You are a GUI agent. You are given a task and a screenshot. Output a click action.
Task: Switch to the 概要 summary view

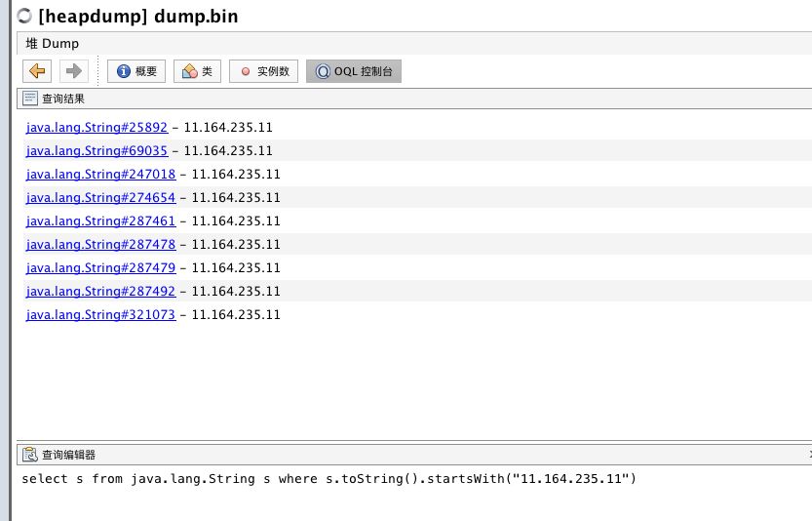pyautogui.click(x=136, y=71)
